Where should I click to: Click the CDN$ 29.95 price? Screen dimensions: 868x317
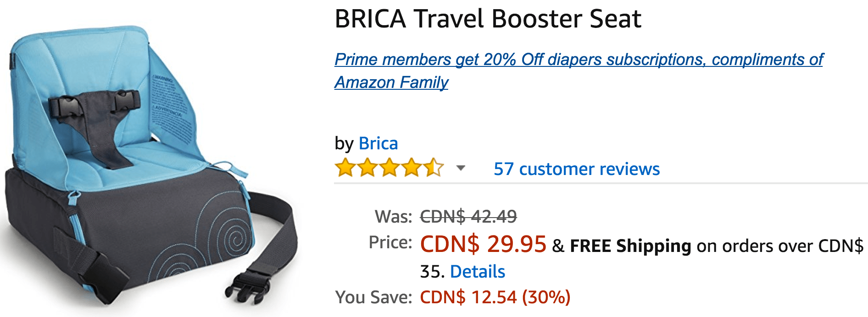click(483, 244)
